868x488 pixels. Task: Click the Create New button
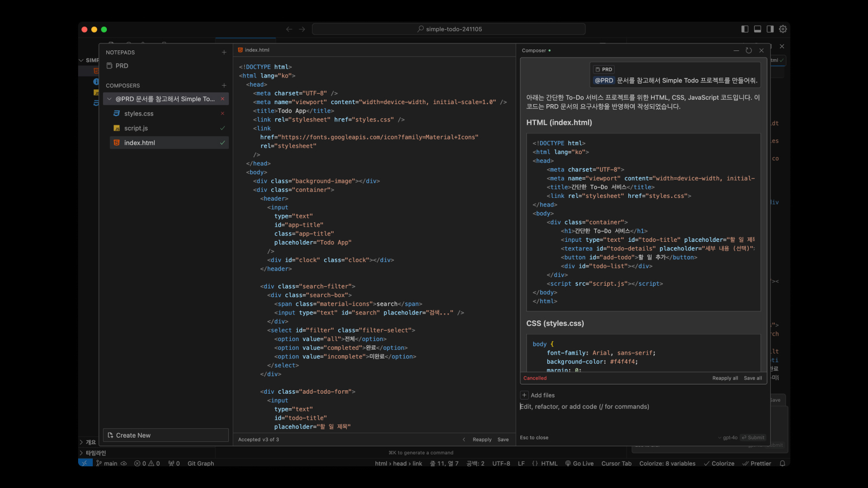click(165, 435)
